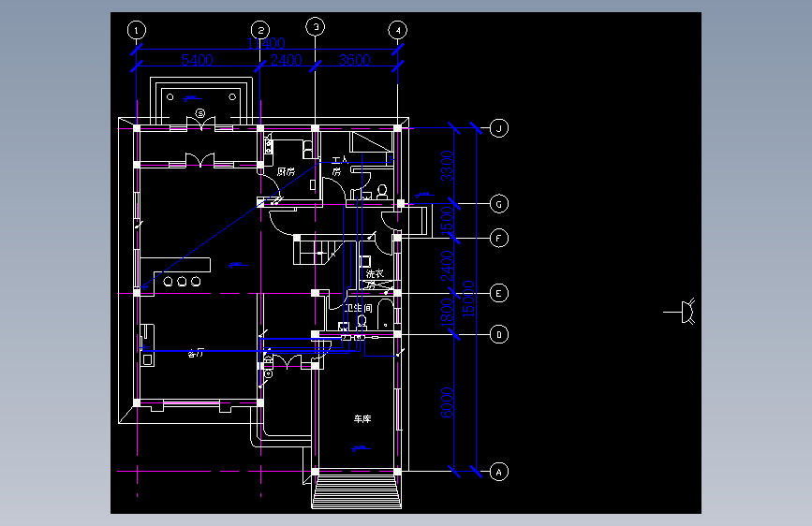Select the 3600 dimension text
Screen dimensions: 812x526
click(355, 60)
